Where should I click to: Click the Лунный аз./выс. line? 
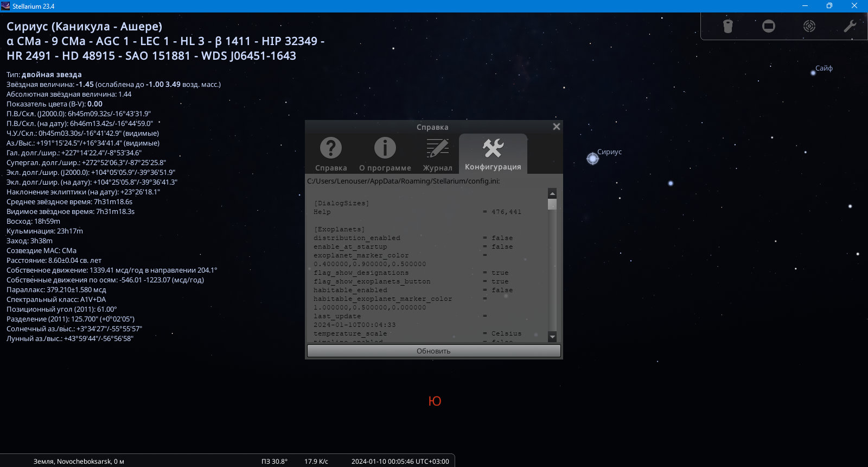[x=69, y=338]
